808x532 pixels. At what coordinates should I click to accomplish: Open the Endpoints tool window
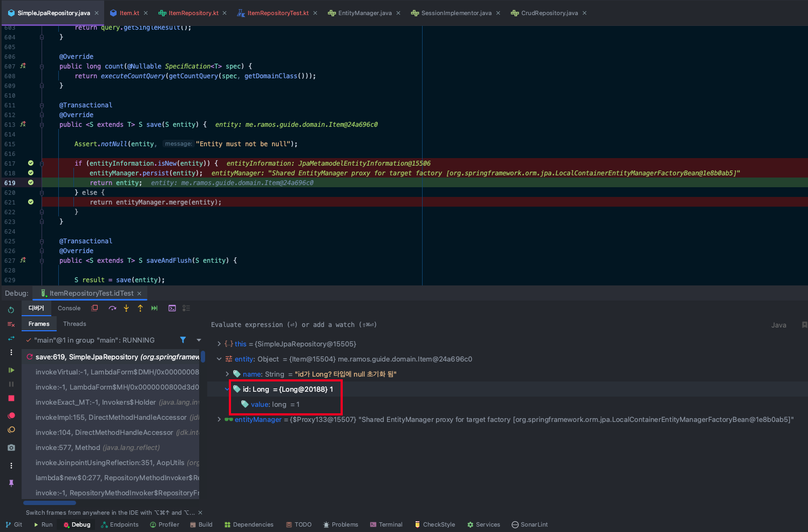120,524
